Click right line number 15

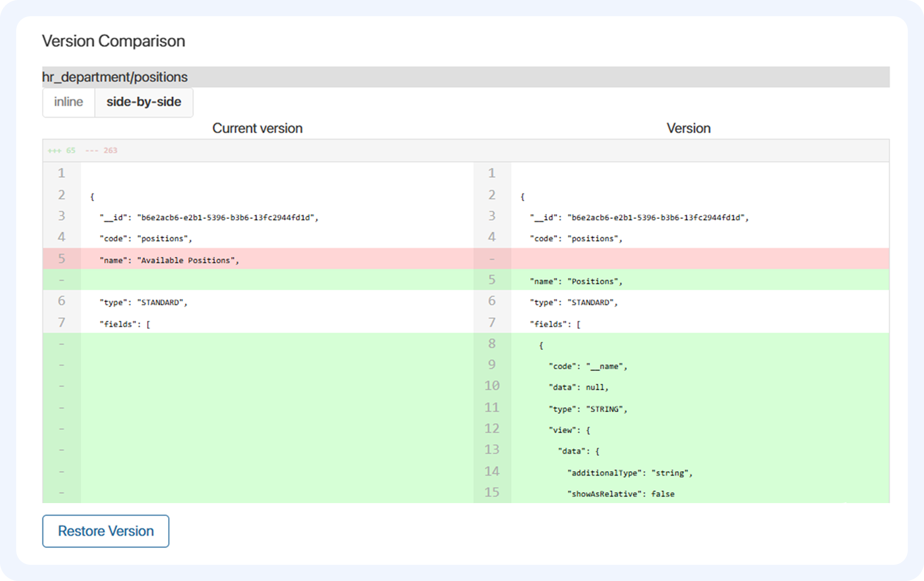coord(492,492)
